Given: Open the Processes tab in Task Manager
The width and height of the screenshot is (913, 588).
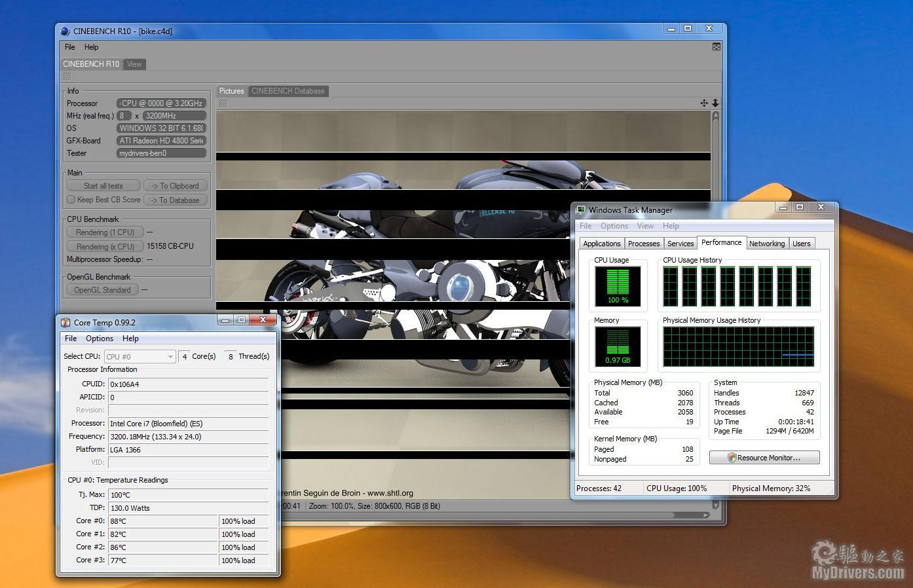Looking at the screenshot, I should tap(644, 244).
